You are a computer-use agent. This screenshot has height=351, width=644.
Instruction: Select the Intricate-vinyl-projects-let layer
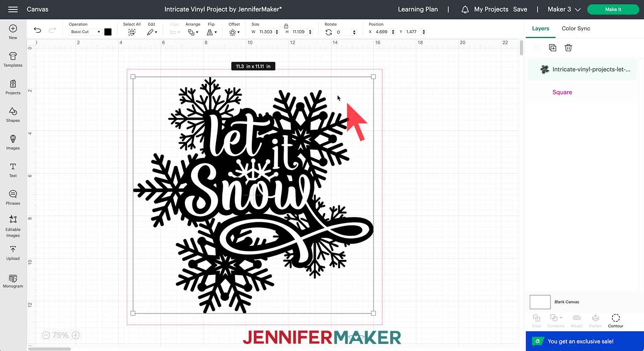click(x=582, y=69)
